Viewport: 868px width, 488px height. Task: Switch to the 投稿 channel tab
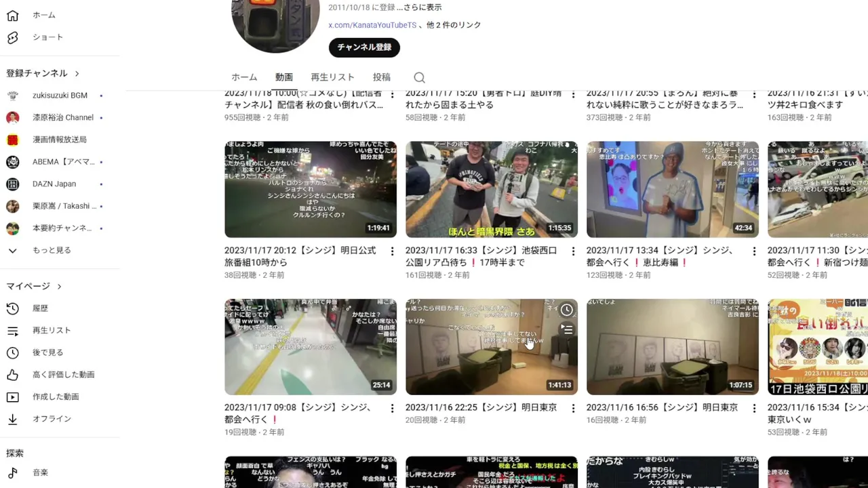coord(381,77)
